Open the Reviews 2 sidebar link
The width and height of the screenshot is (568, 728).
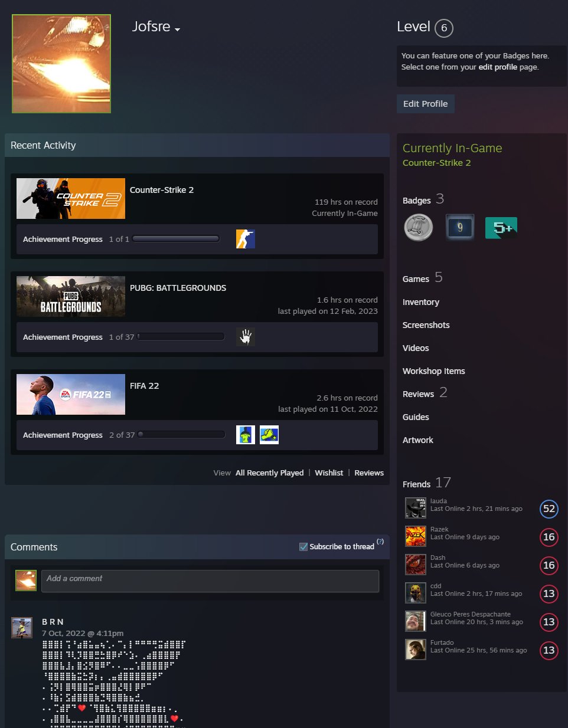[x=425, y=393]
